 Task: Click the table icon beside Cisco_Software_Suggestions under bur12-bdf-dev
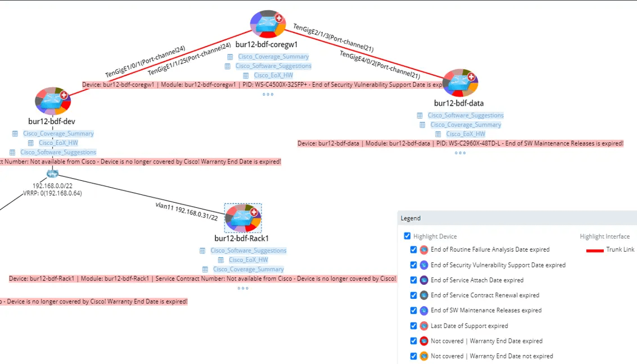pyautogui.click(x=12, y=152)
